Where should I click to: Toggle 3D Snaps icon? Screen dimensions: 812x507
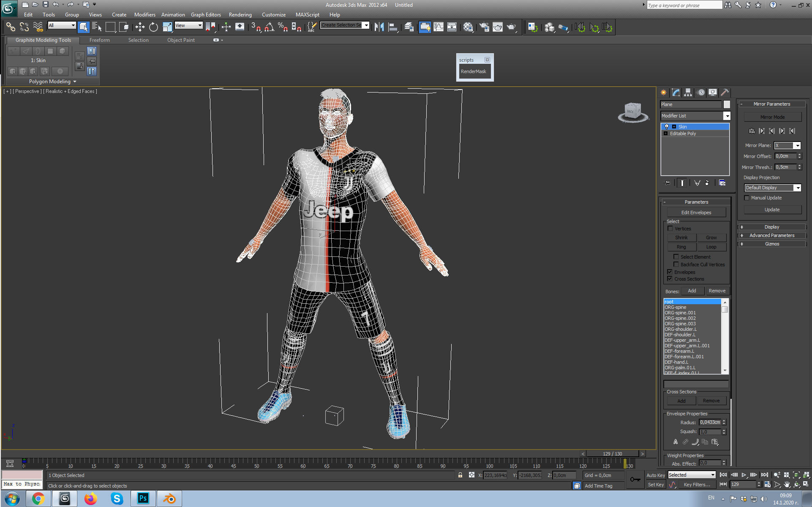click(x=256, y=27)
